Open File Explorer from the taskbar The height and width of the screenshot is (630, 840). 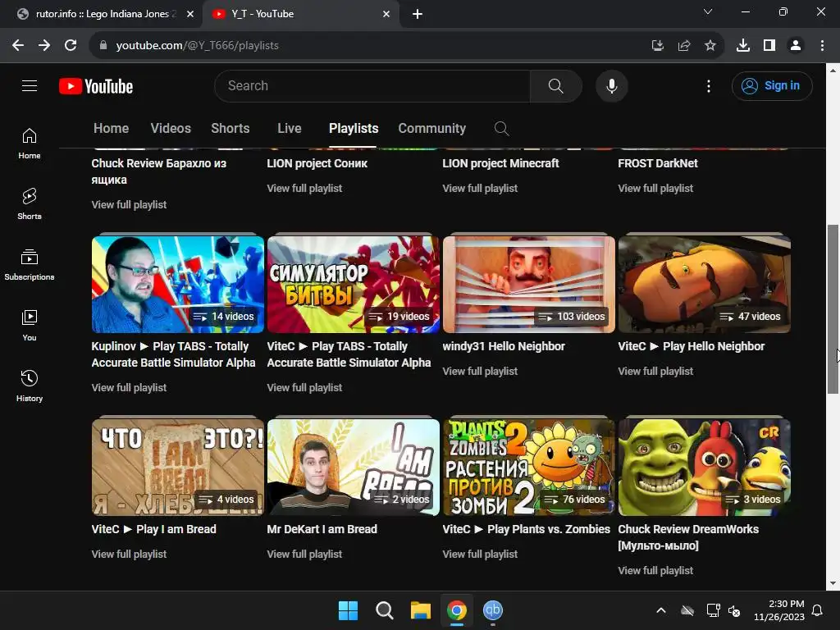(421, 610)
